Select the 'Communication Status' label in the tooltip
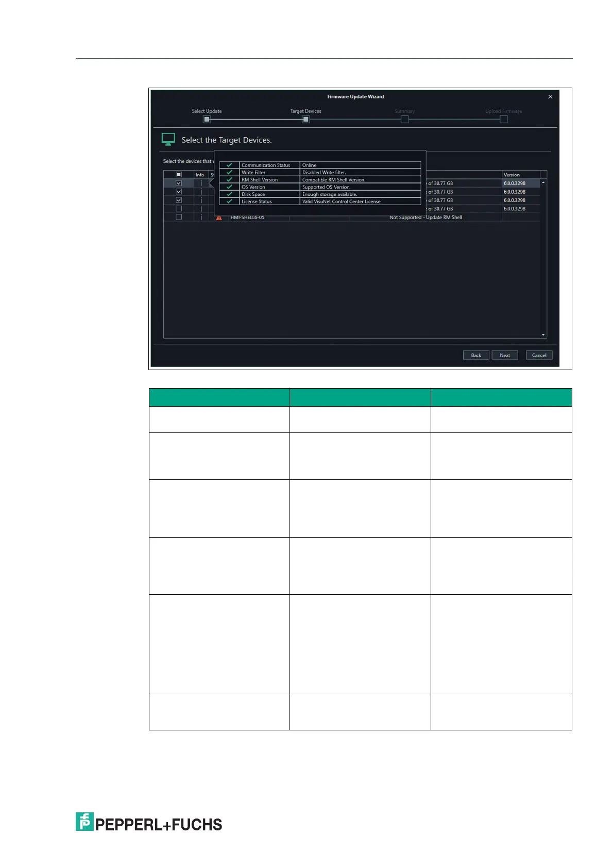The width and height of the screenshot is (613, 868). (x=266, y=165)
